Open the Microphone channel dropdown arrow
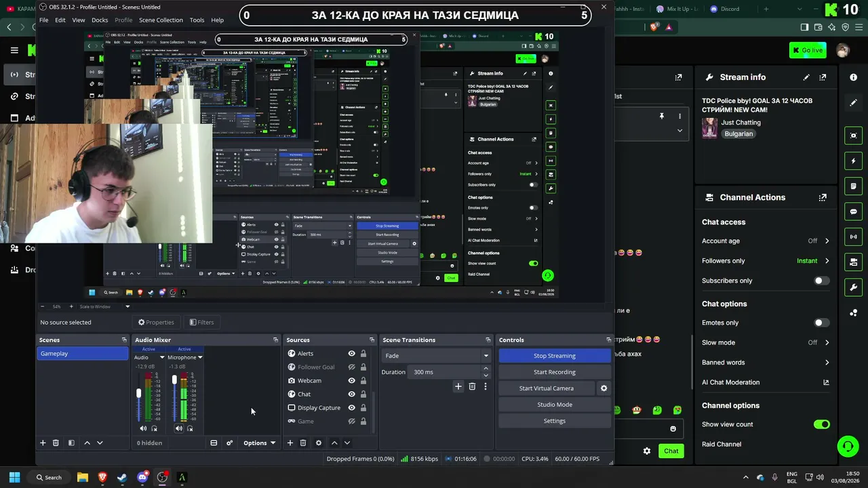 click(200, 357)
